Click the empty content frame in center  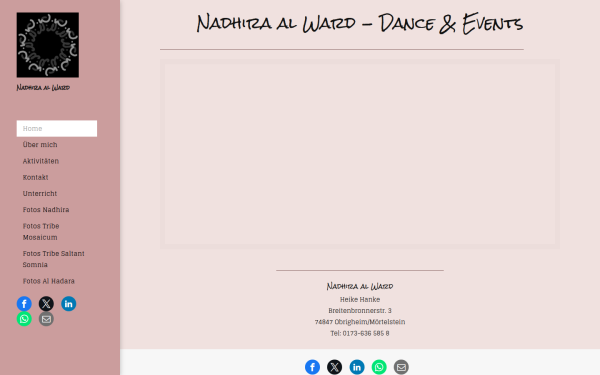(360, 154)
